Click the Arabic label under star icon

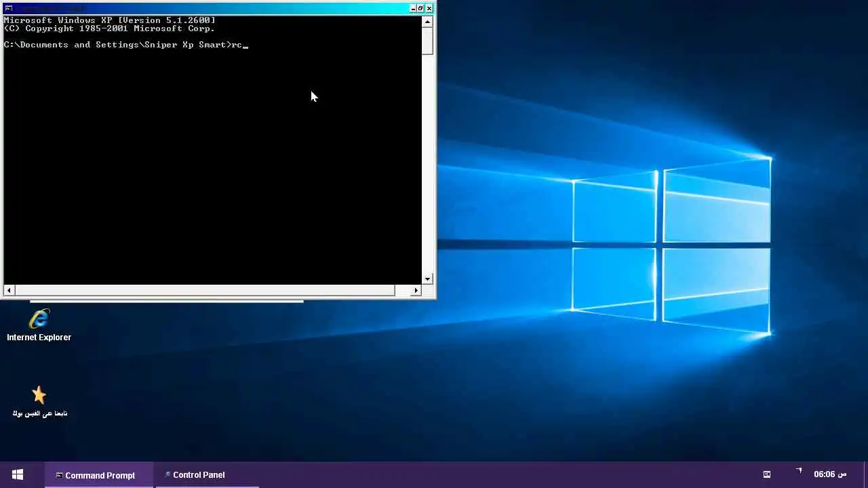click(x=39, y=413)
